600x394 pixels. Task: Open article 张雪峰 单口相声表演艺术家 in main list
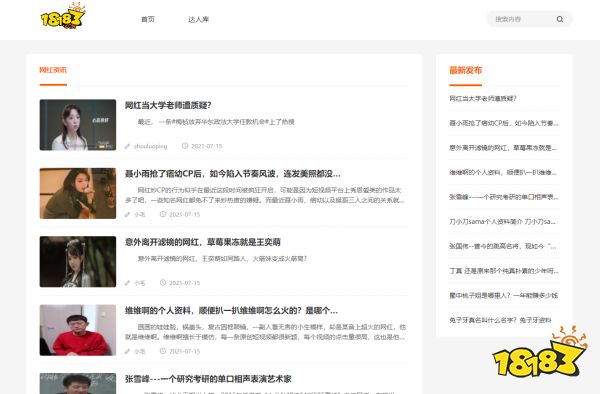(x=208, y=379)
